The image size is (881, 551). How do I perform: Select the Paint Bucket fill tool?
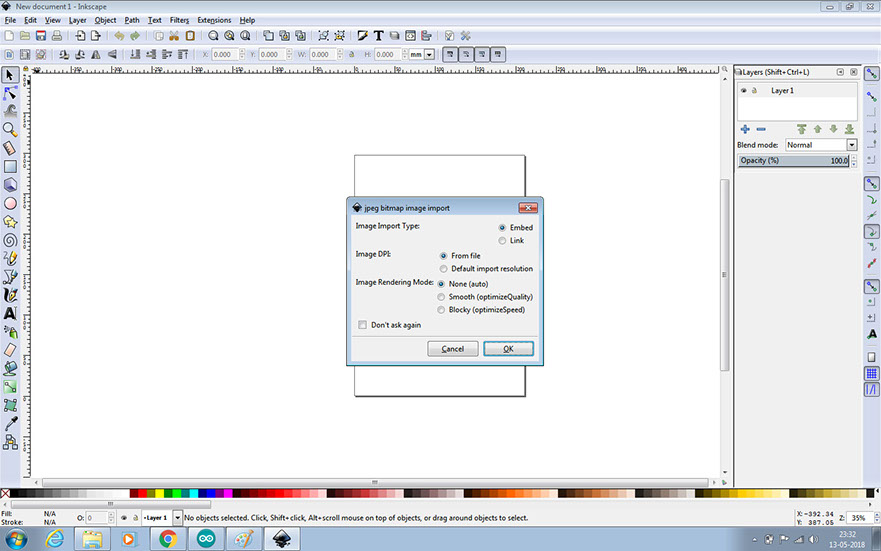(x=10, y=368)
